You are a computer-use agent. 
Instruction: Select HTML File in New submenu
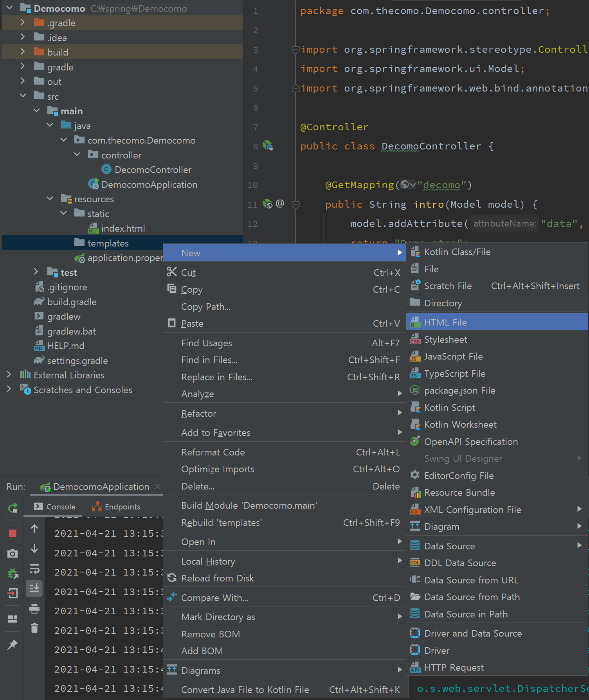pyautogui.click(x=497, y=322)
